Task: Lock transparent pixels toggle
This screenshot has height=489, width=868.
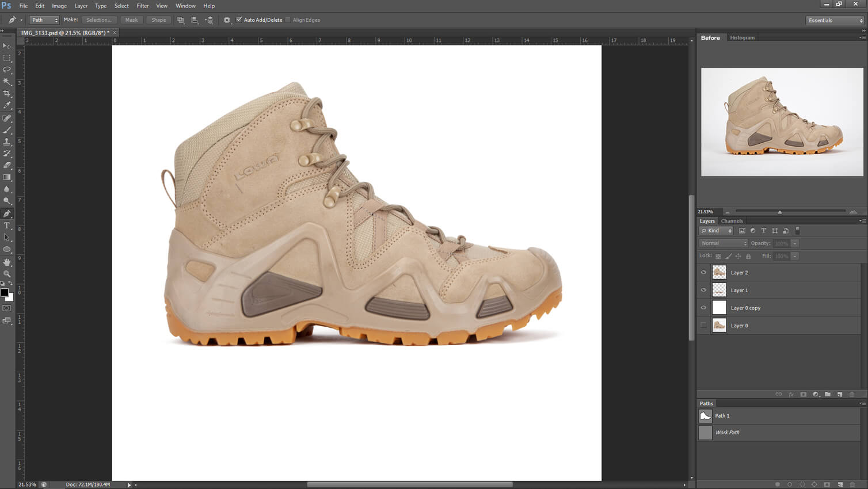Action: point(718,256)
